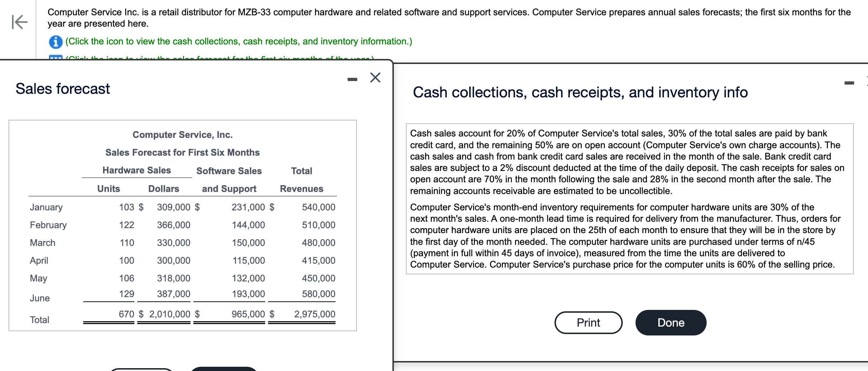Click February software and support 144,000
868x371 pixels.
coord(248,225)
